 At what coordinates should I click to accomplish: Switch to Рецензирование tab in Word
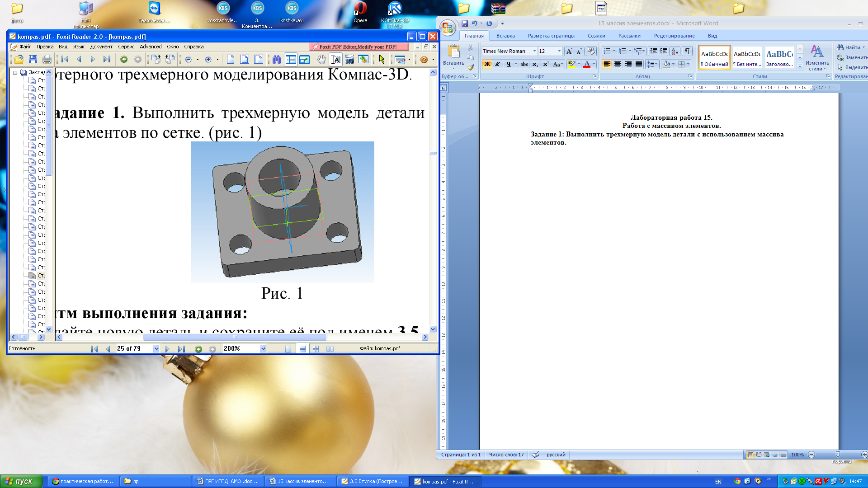click(x=674, y=36)
